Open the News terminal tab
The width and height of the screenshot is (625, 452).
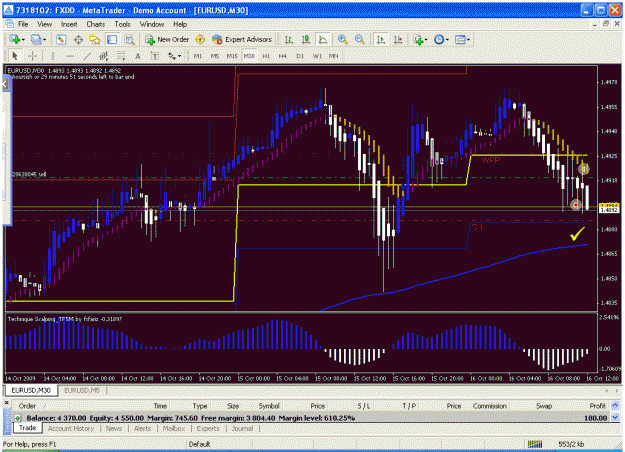tap(114, 428)
